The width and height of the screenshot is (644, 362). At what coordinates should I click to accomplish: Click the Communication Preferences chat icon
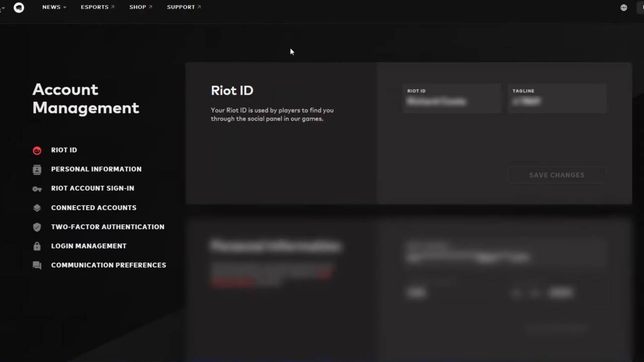[37, 265]
